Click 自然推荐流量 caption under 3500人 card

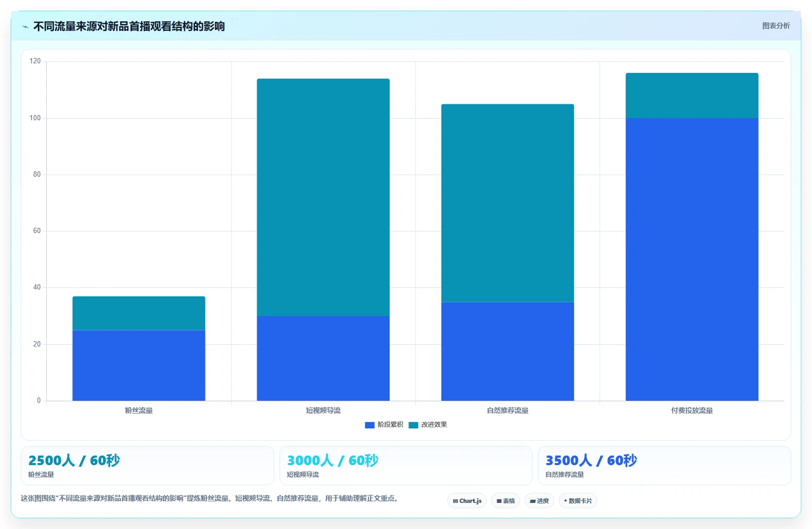click(564, 475)
